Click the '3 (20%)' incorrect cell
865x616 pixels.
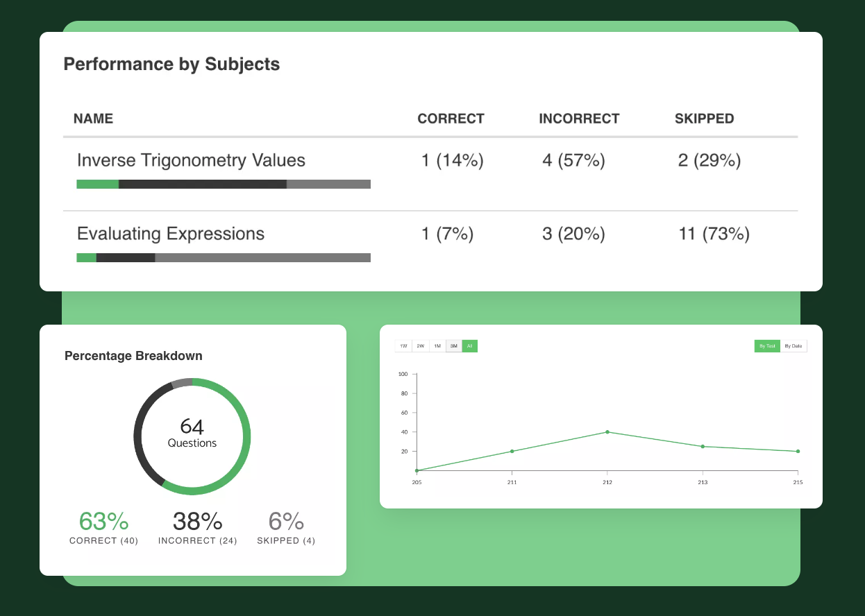tap(573, 234)
